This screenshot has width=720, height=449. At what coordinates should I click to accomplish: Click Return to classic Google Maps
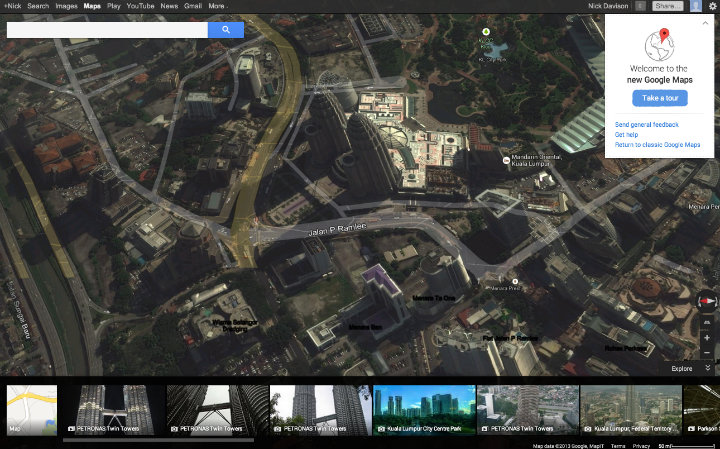pyautogui.click(x=658, y=145)
